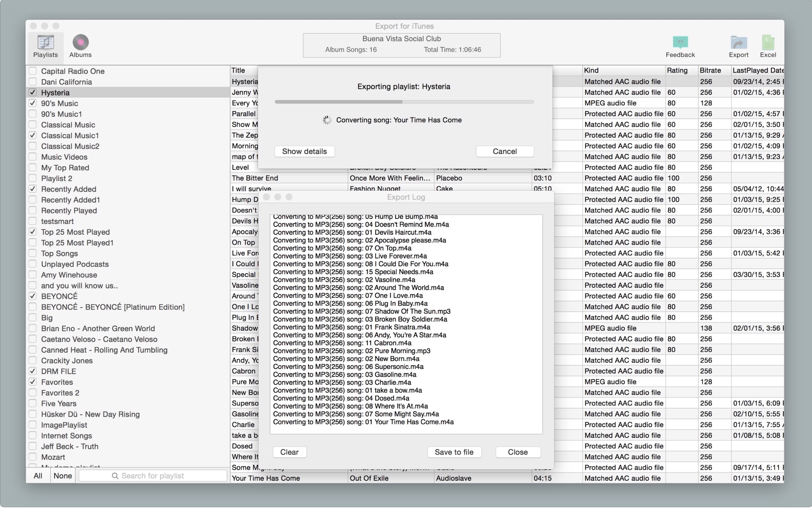Click the Excel spreadsheet icon

click(x=767, y=42)
